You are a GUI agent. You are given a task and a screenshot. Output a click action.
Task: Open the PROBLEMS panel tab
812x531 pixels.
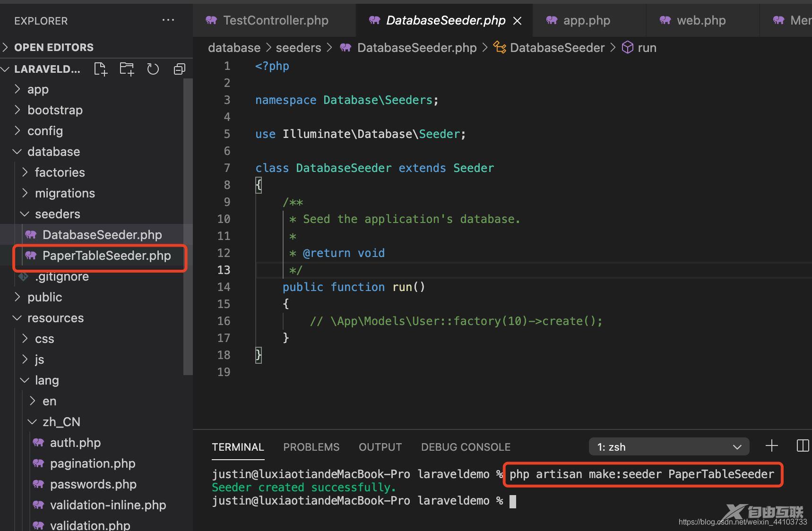(311, 447)
